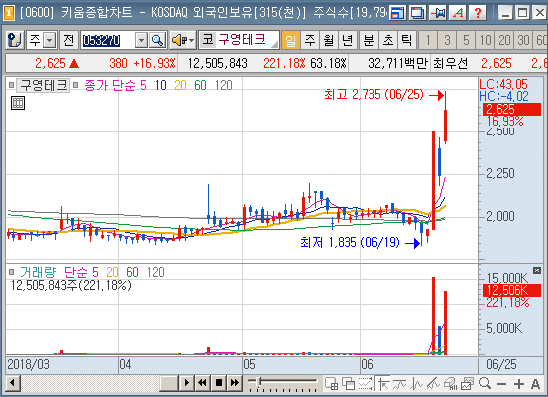
Task: Choose interval 10 button
Action: click(485, 41)
